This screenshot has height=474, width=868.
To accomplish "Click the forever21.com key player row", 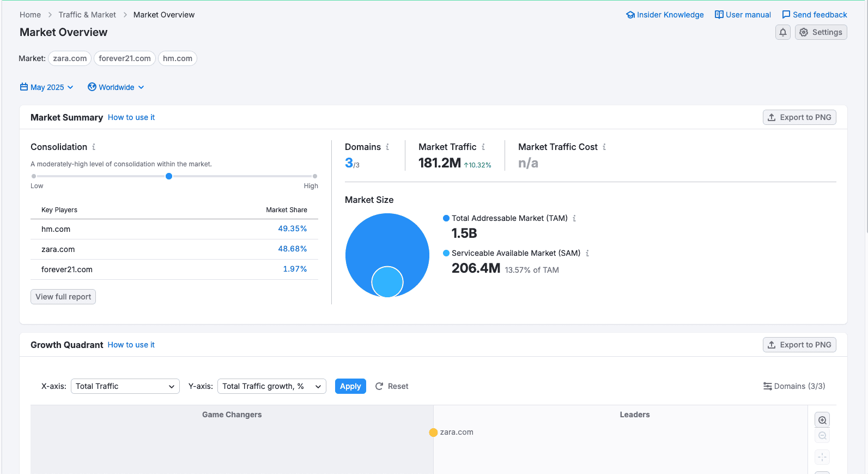I will coord(174,269).
